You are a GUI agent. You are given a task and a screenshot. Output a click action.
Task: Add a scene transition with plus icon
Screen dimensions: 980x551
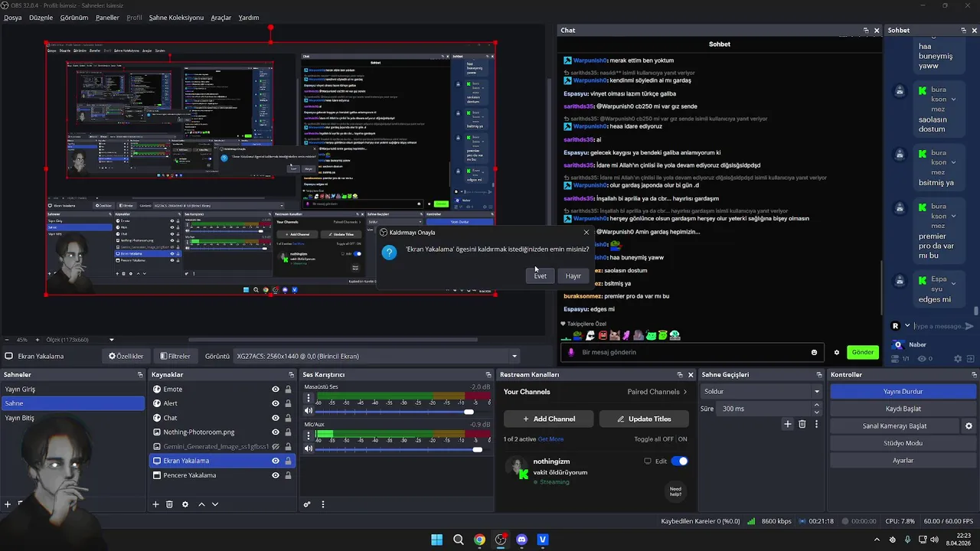(x=787, y=424)
